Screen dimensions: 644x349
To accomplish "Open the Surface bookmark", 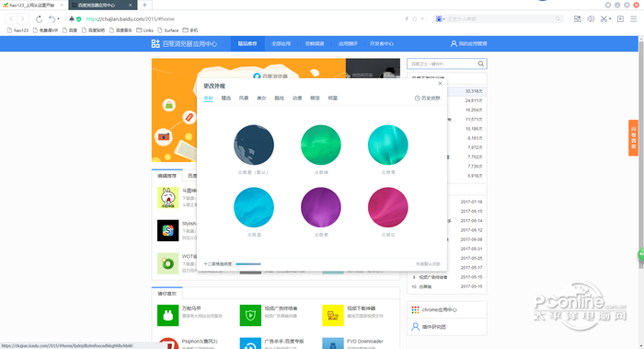I will (x=167, y=30).
